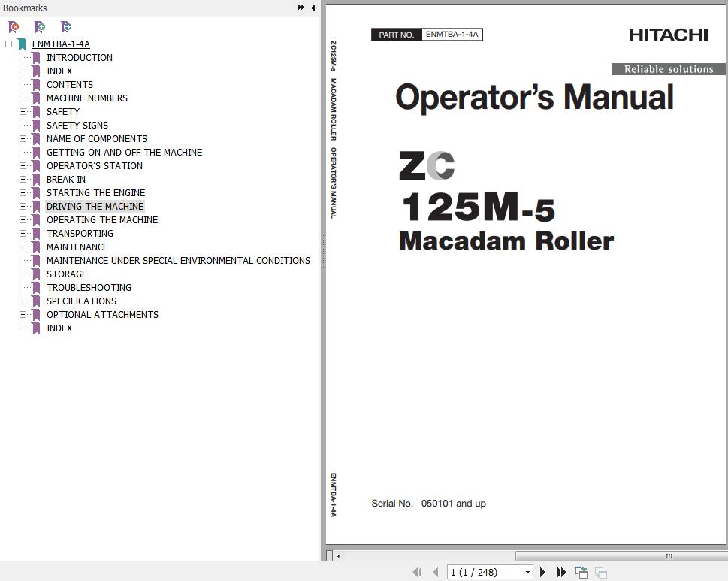Select the NAME OF COMPONENTS bookmark
Screen dimensions: 728x581
pos(97,138)
